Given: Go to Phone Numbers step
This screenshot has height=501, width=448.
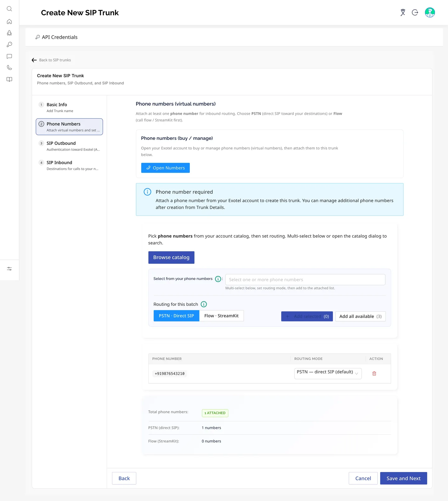Looking at the screenshot, I should tap(69, 127).
